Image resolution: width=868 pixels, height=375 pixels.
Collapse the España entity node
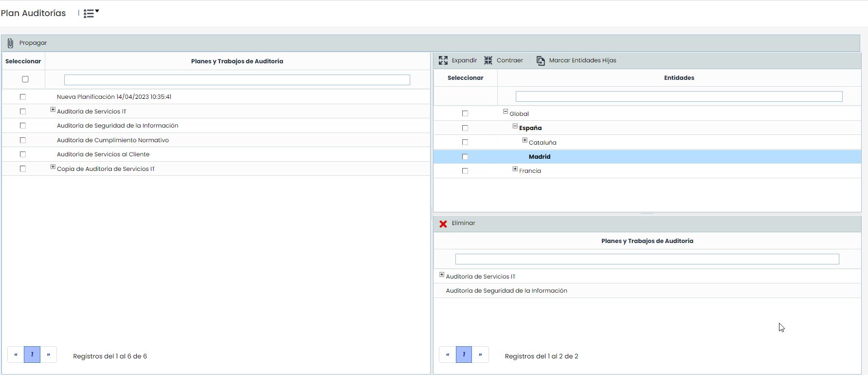515,126
